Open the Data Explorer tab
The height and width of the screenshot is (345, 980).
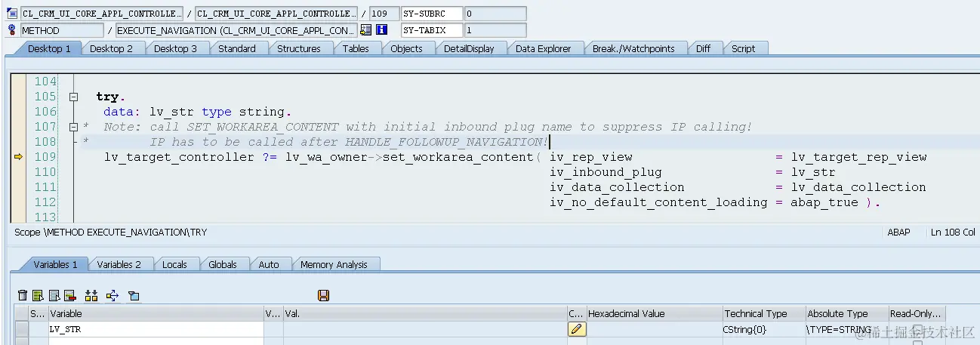point(544,48)
